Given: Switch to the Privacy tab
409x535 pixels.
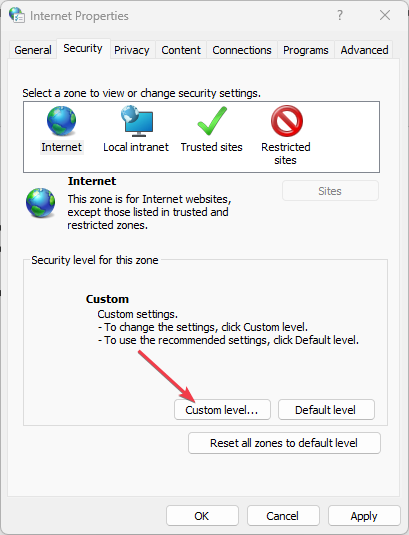Looking at the screenshot, I should (132, 50).
